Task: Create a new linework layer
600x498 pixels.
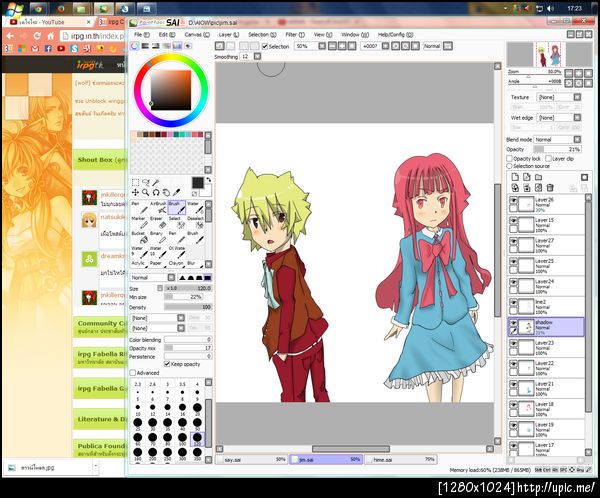Action: pos(527,177)
